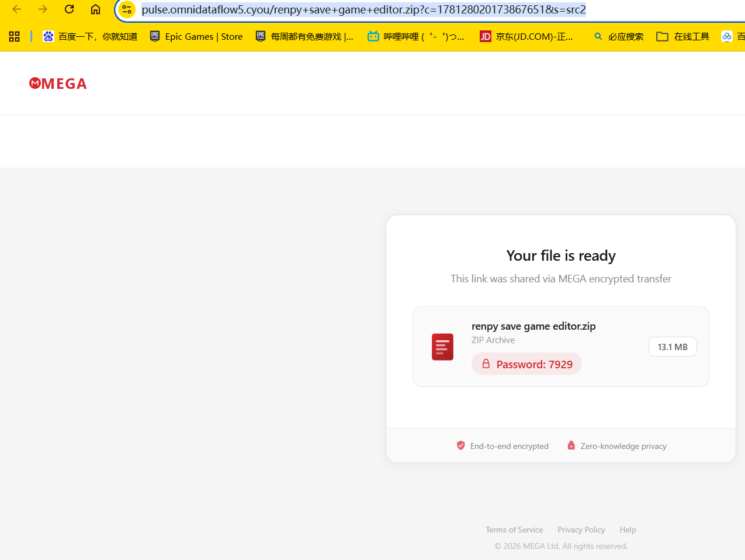Open the apps grid in bookmarks bar
745x560 pixels.
[15, 36]
